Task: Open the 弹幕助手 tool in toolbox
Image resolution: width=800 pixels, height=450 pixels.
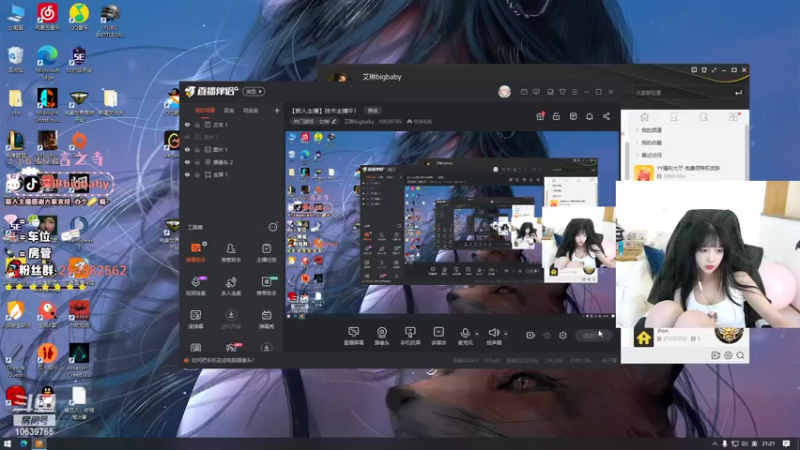Action: (x=195, y=252)
